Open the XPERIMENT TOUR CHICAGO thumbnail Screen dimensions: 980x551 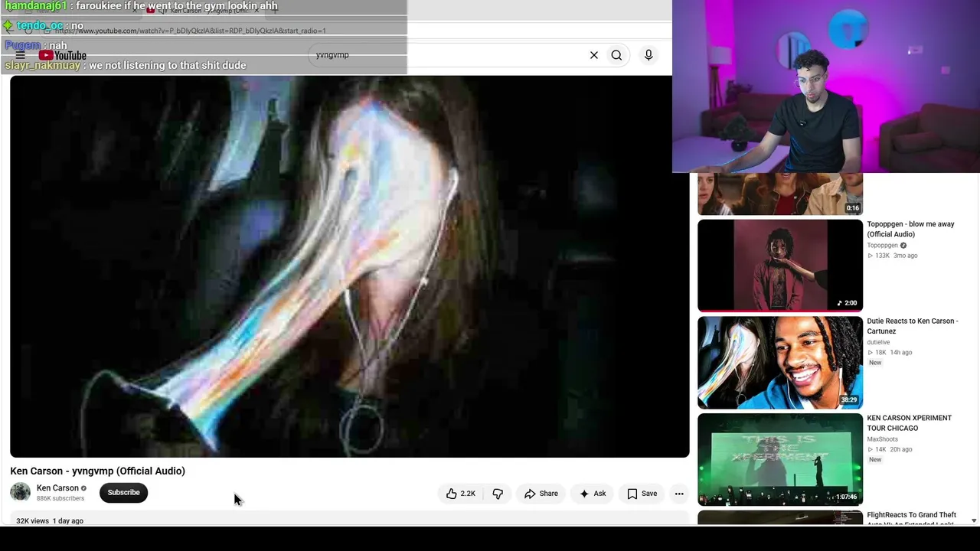pos(780,460)
